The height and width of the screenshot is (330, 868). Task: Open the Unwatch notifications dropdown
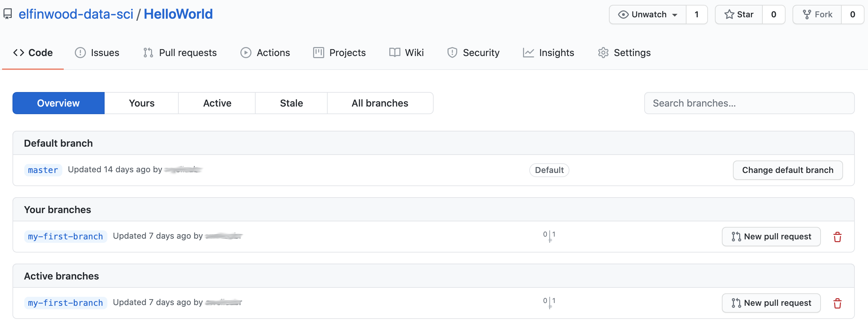[648, 15]
